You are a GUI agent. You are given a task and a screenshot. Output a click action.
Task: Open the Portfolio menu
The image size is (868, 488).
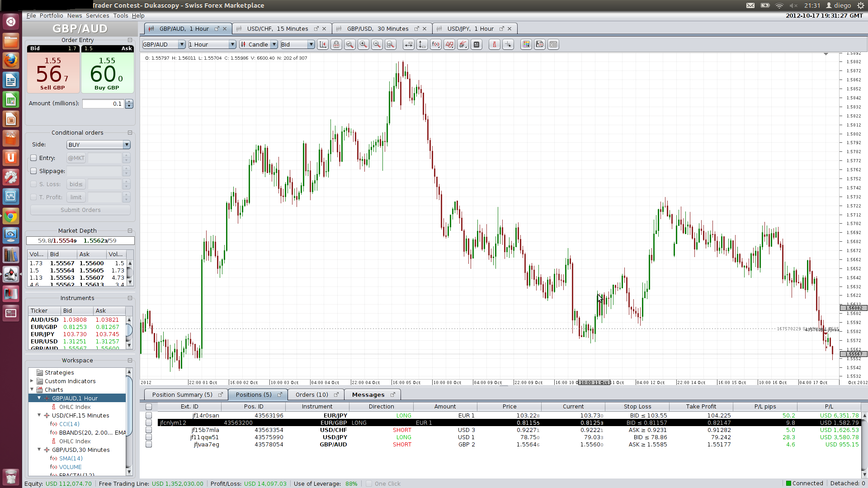[51, 15]
